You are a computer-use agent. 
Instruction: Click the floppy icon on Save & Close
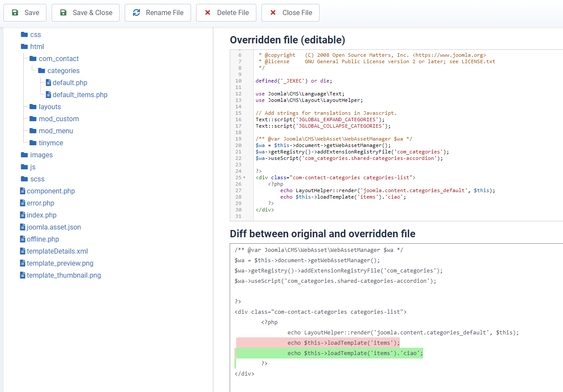(x=63, y=13)
